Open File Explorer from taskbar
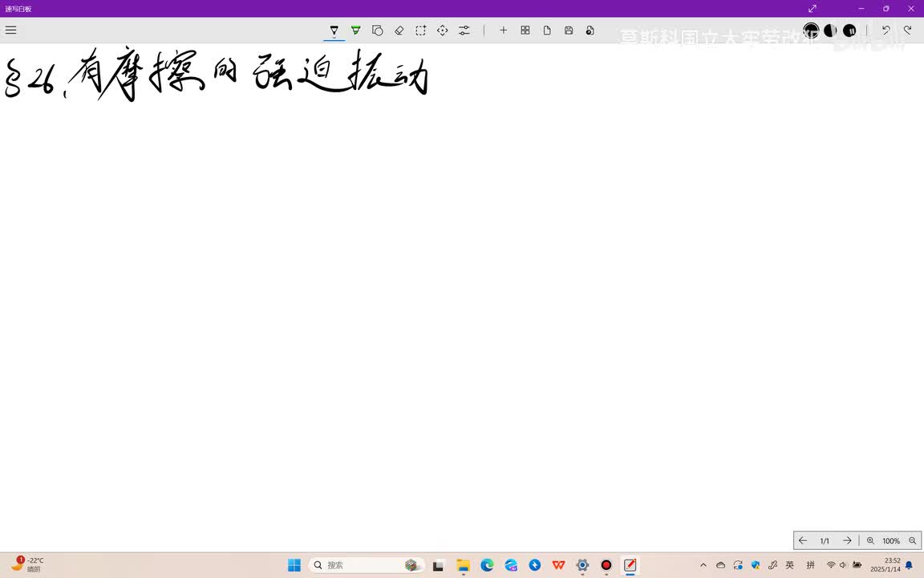The image size is (924, 578). point(463,565)
